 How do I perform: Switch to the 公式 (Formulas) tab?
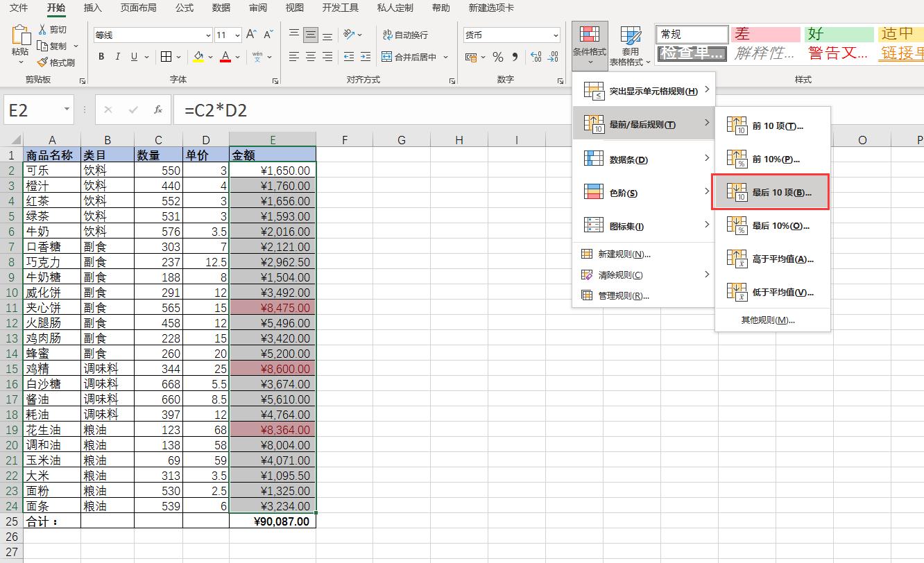click(x=185, y=8)
